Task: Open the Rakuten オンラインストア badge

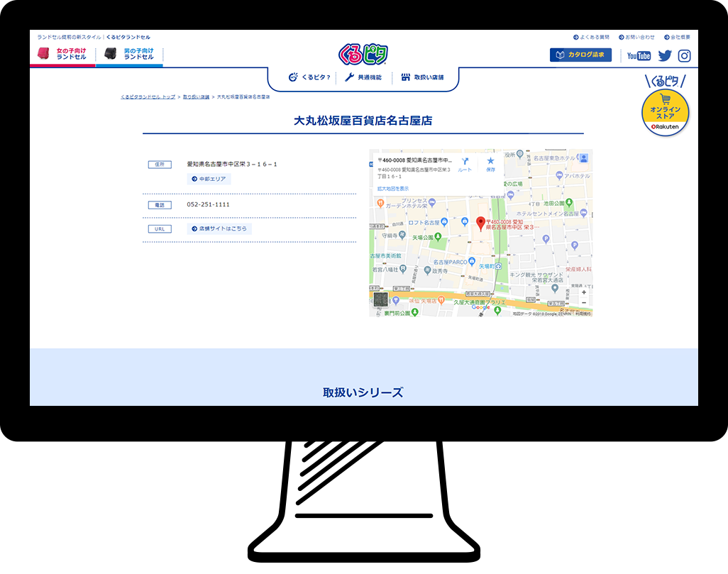Action: point(666,113)
